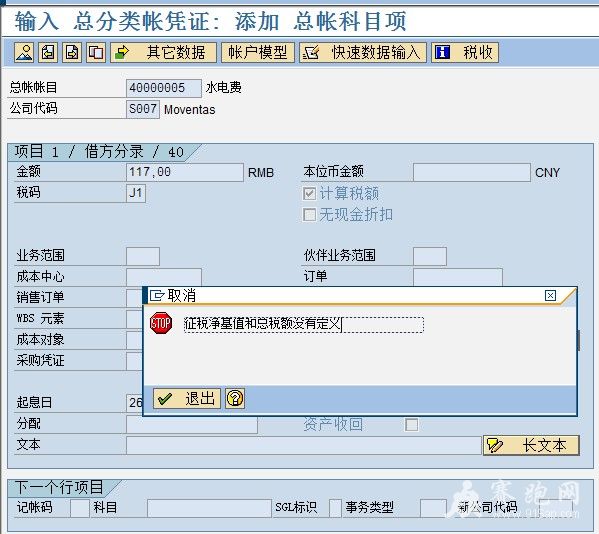Image resolution: width=599 pixels, height=534 pixels.
Task: Confirm with the 退出 button
Action: [187, 399]
